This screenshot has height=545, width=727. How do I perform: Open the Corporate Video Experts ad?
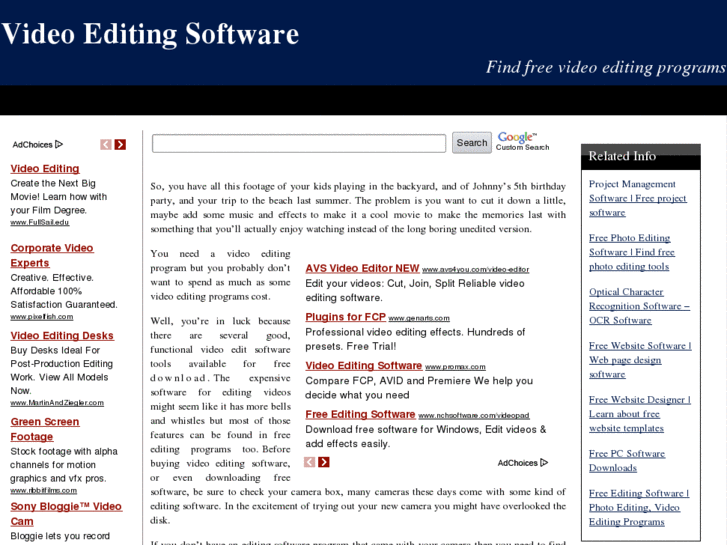(52, 255)
